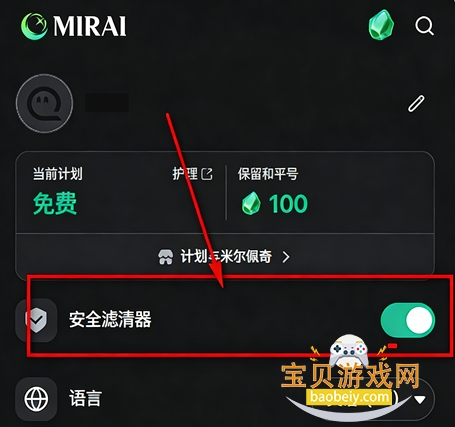Edit profile with the pencil icon
455x427 pixels.
417,103
